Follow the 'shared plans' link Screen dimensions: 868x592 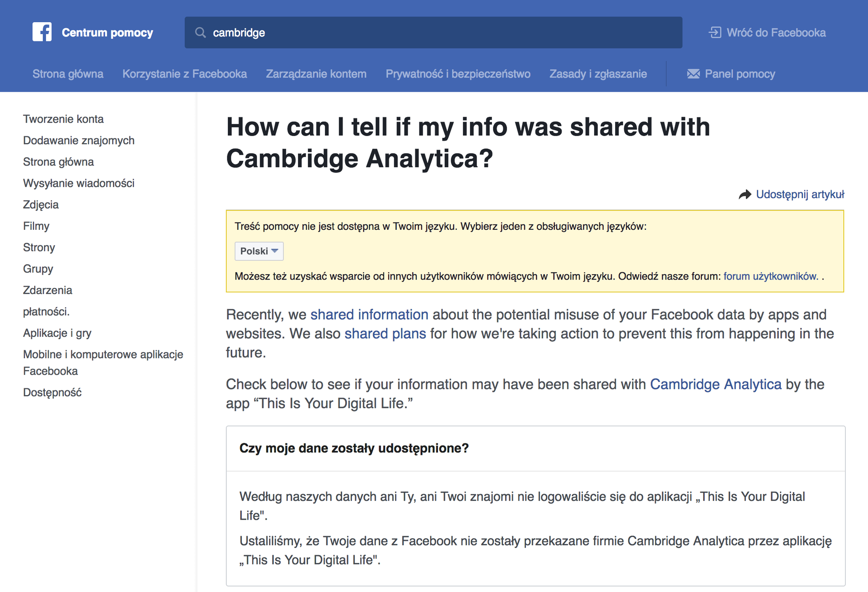385,333
